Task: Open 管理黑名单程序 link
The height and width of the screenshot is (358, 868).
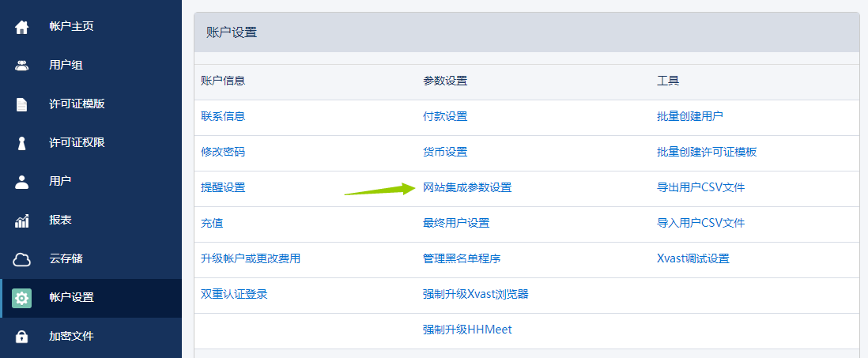Action: tap(462, 258)
